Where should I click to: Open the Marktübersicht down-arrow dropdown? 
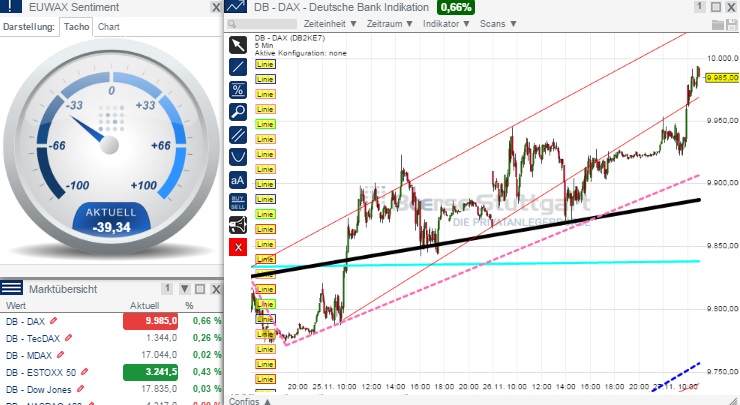[x=185, y=289]
